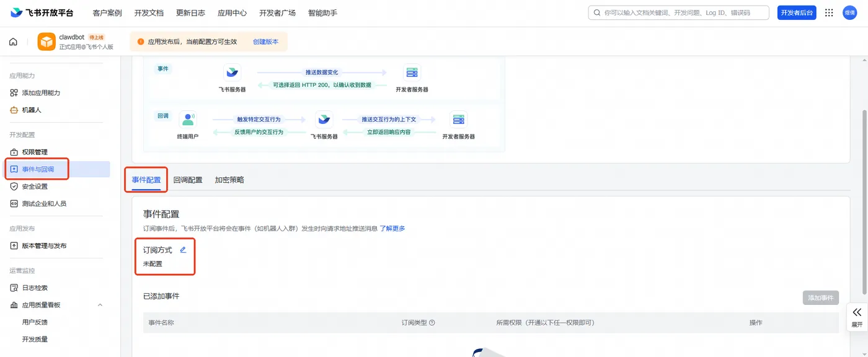This screenshot has height=357, width=868.
Task: Click the 待上线 status tag
Action: pyautogui.click(x=97, y=37)
